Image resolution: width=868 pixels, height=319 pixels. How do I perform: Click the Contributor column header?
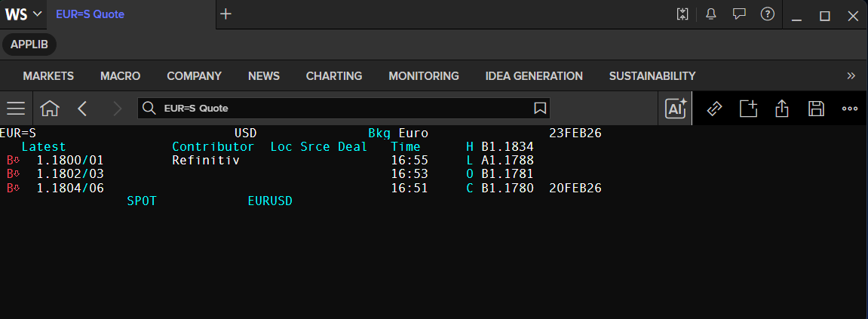pos(213,147)
